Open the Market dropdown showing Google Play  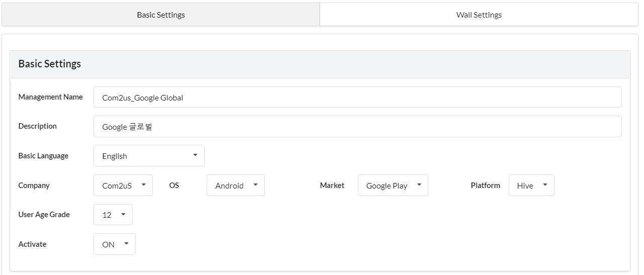pos(393,186)
